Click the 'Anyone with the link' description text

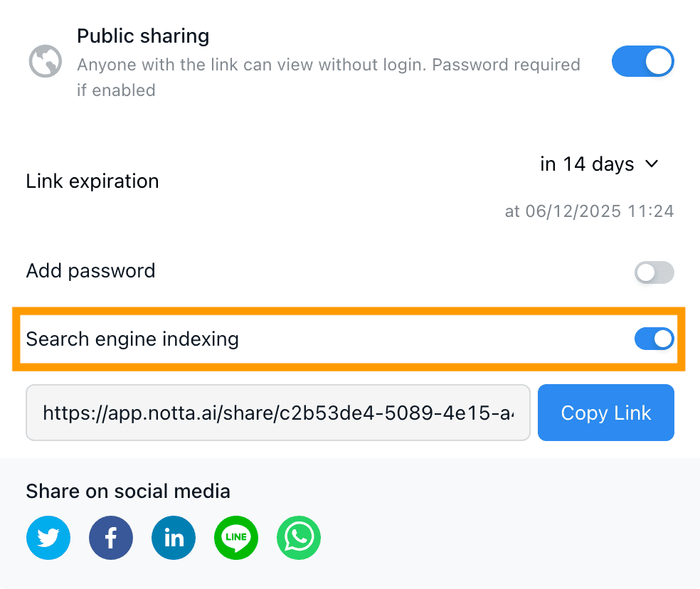click(329, 78)
